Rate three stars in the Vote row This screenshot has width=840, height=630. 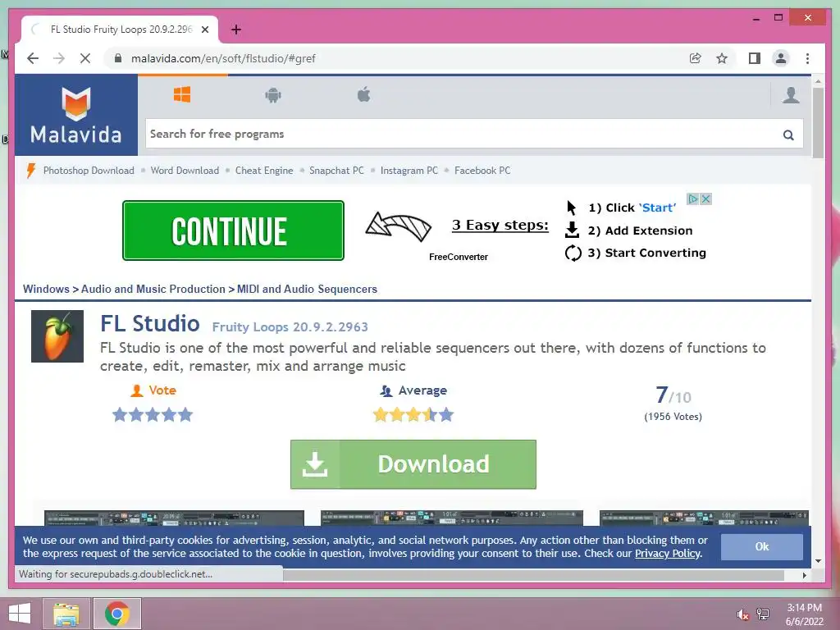153,414
